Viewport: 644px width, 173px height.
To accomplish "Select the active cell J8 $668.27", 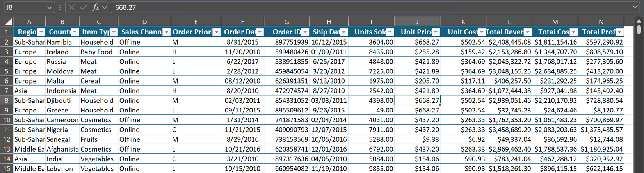I will coord(417,100).
